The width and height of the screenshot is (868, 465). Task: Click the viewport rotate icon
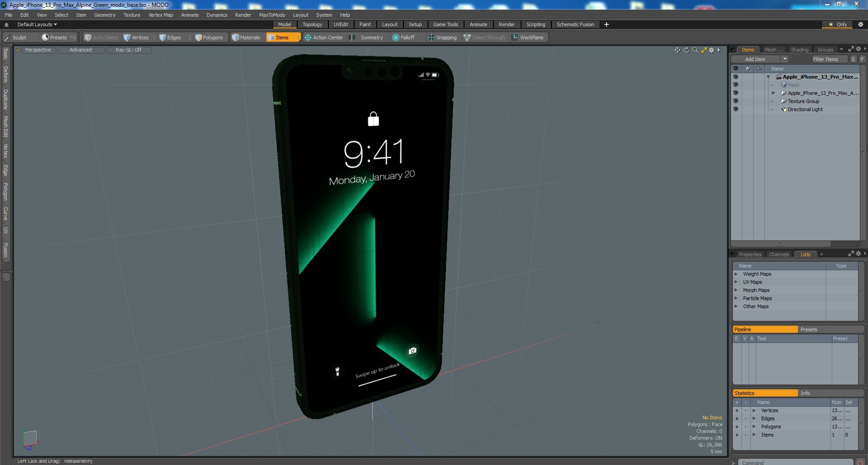coord(686,50)
